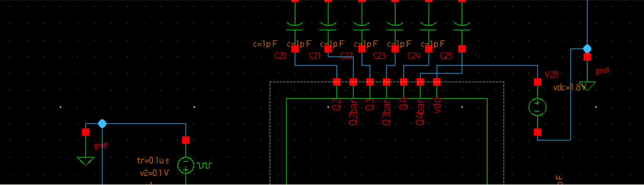Select the capacitor symbol labeled C25
This screenshot has height=185, width=644.
[462, 26]
